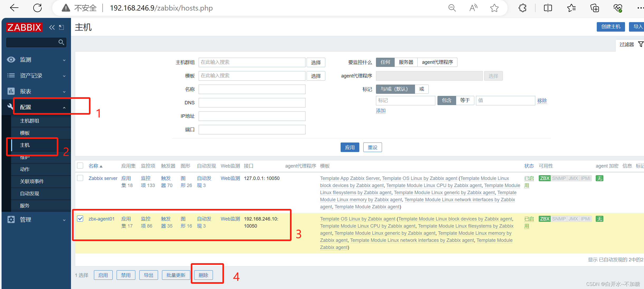Viewport: 644px width, 289px height.
Task: Sort hosts by 名称 column header
Action: pyautogui.click(x=95, y=166)
